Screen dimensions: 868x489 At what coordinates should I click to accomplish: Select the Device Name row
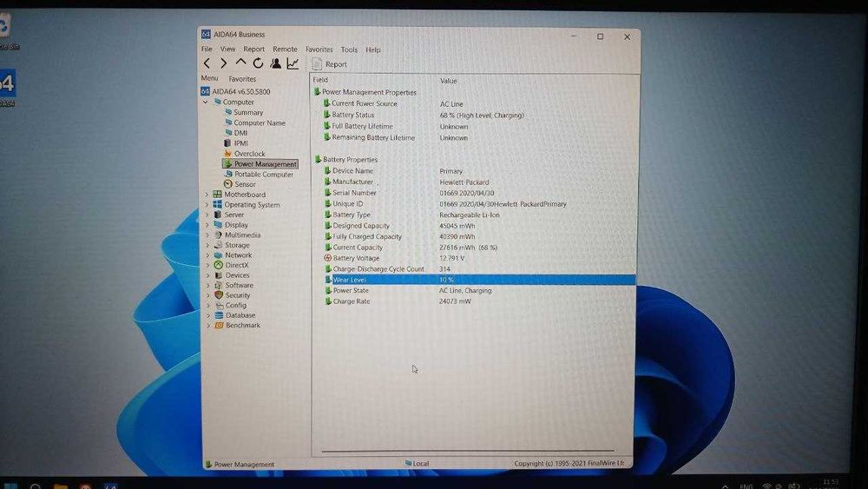pyautogui.click(x=393, y=171)
